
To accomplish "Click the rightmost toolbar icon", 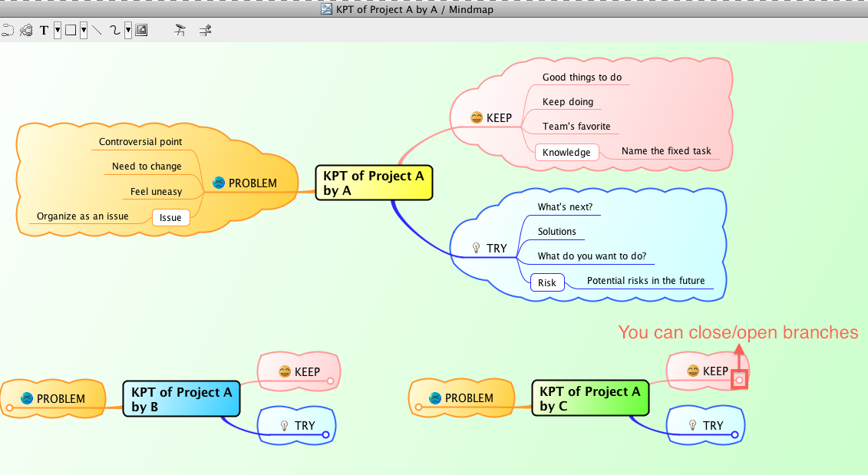I will [205, 31].
